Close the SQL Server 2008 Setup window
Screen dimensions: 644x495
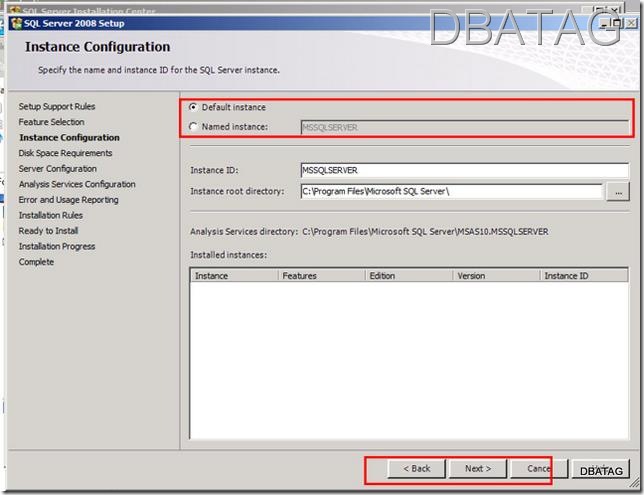pyautogui.click(x=631, y=23)
